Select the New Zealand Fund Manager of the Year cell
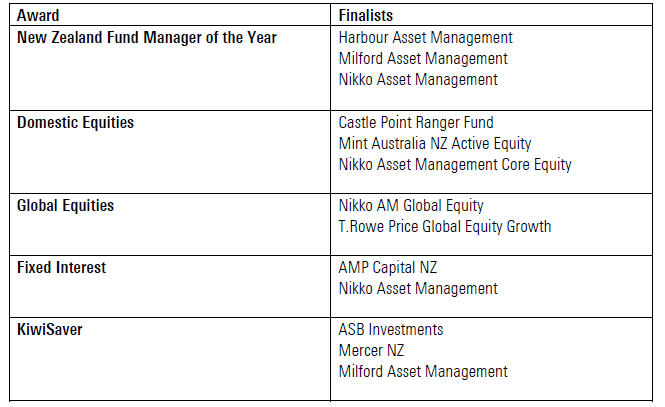This screenshot has width=665, height=407. (x=147, y=38)
